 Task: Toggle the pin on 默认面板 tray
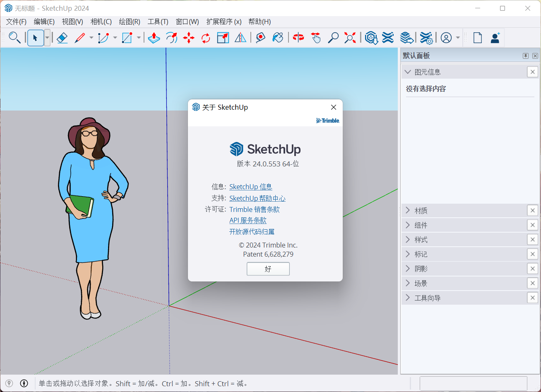[x=526, y=56]
